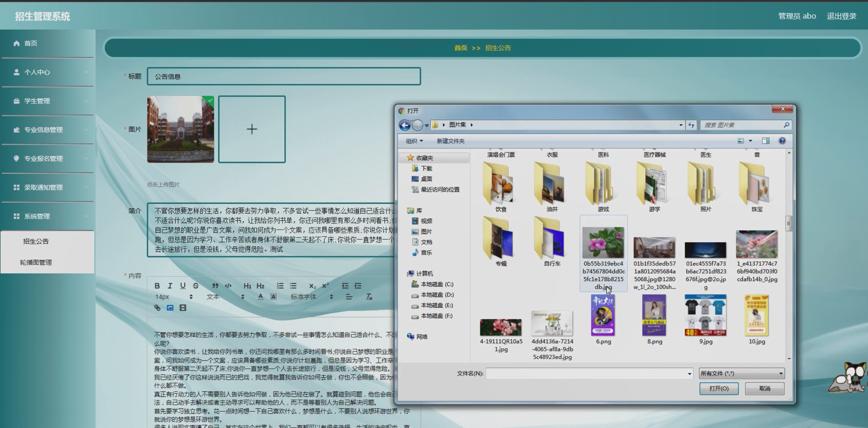This screenshot has width=868, height=428.
Task: Toggle bold formatting in the editor
Action: pos(157,286)
